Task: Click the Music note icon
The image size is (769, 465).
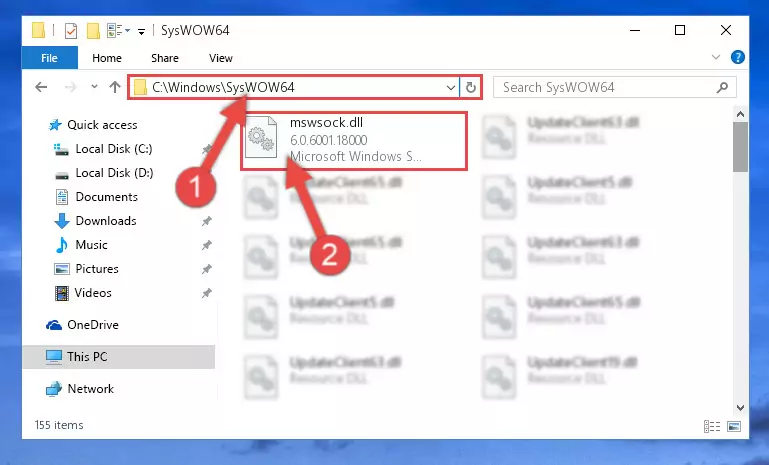Action: pos(61,245)
